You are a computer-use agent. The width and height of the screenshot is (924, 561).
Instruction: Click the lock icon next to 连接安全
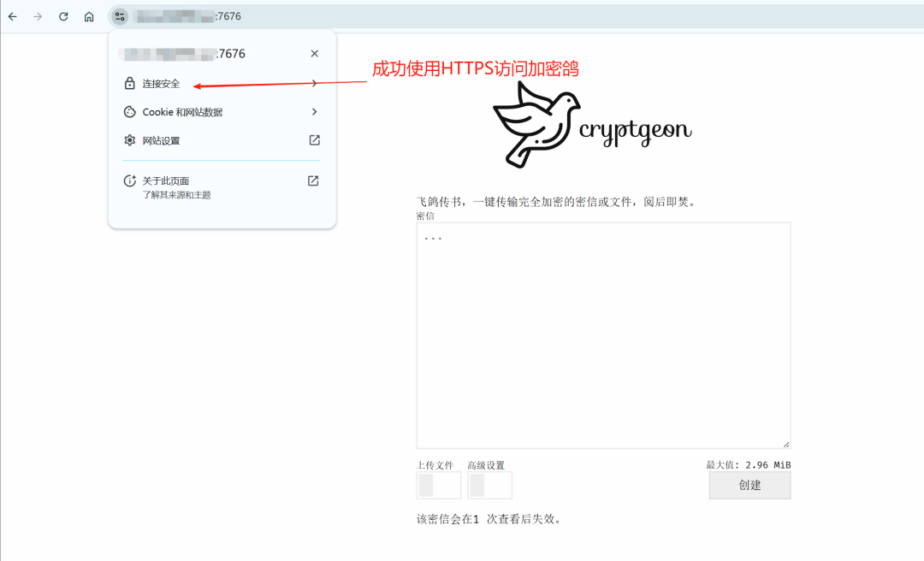[130, 83]
